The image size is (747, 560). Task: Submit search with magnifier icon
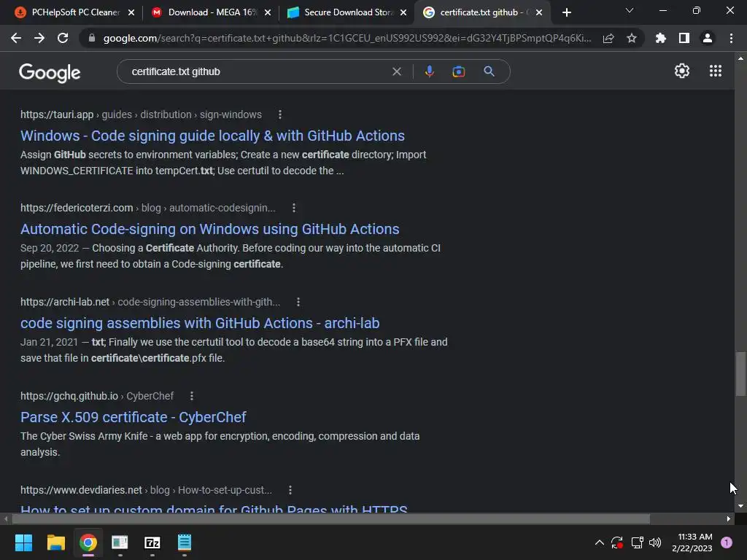tap(489, 71)
